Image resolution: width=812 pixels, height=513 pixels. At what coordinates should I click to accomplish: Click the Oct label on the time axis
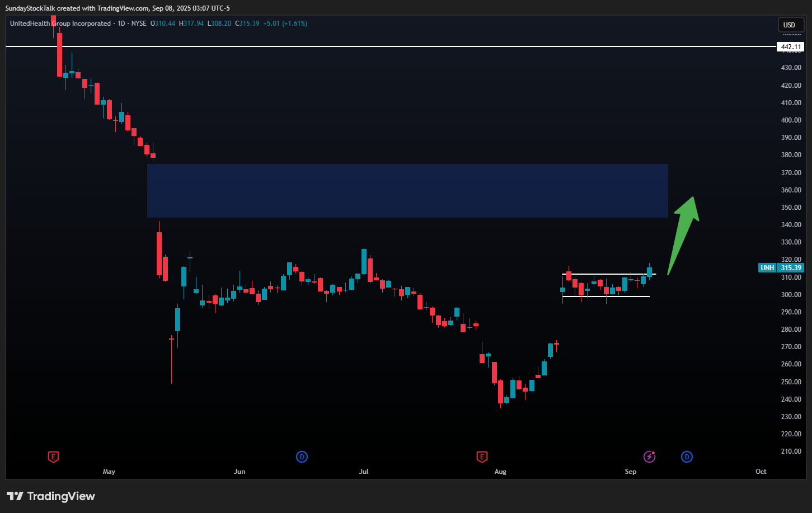[x=761, y=472]
